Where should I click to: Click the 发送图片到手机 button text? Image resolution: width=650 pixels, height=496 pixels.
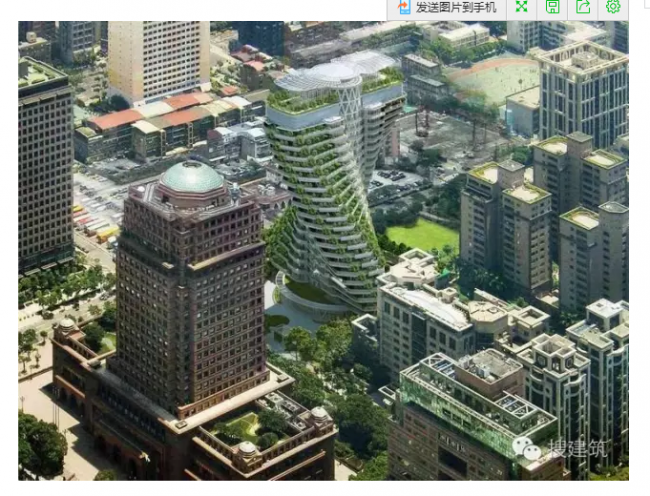point(456,7)
